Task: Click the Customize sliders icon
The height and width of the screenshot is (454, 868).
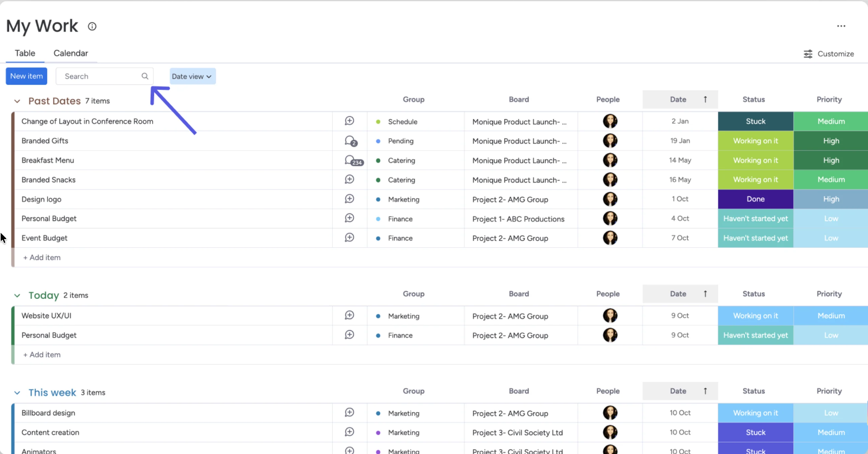Action: [808, 54]
